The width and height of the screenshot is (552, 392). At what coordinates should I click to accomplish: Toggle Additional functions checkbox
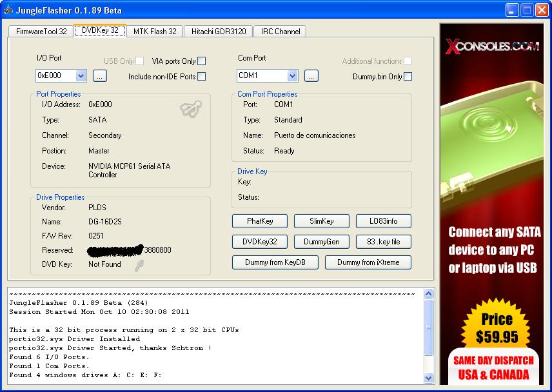coord(408,61)
